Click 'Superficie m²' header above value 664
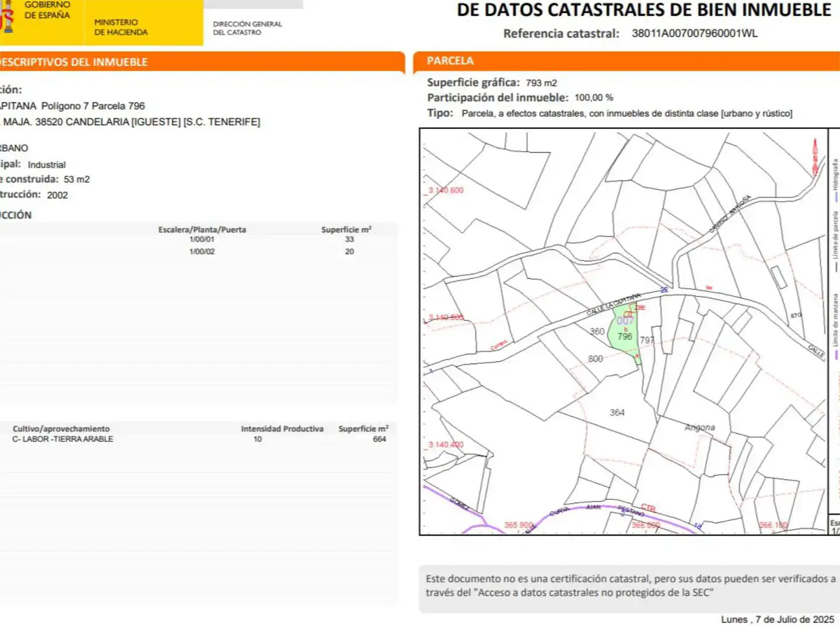The height and width of the screenshot is (630, 840). 363,429
